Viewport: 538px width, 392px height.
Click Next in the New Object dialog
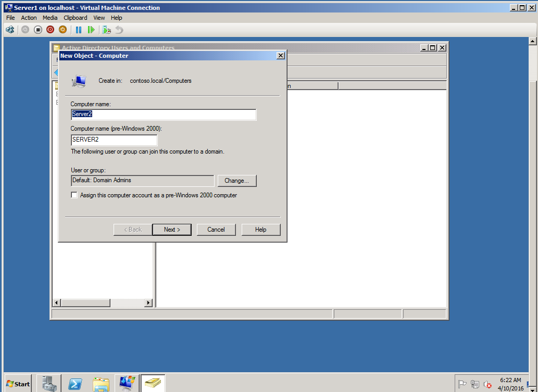(x=172, y=230)
